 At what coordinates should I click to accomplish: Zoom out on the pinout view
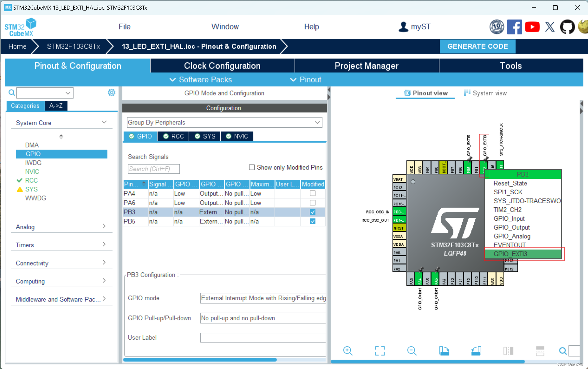pos(412,351)
